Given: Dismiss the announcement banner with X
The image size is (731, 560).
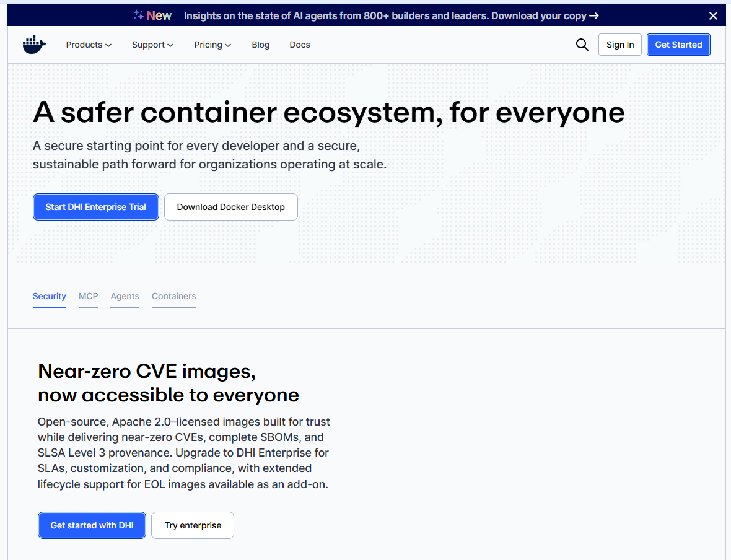Looking at the screenshot, I should [x=713, y=16].
